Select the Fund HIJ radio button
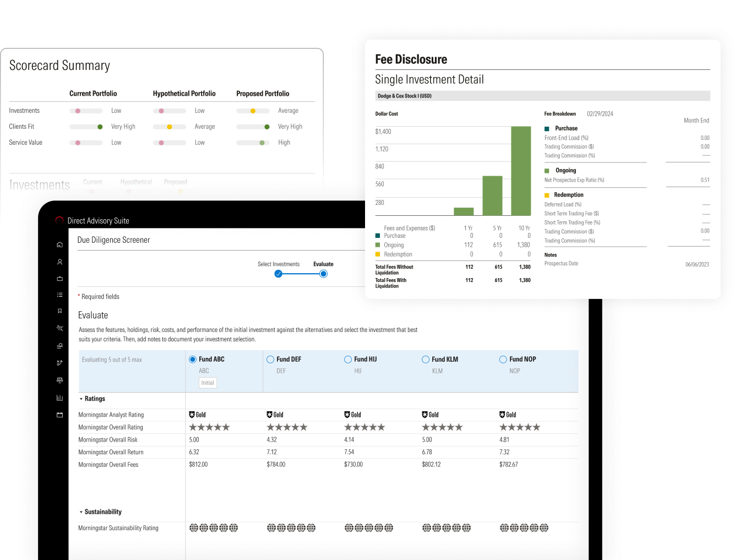 348,360
